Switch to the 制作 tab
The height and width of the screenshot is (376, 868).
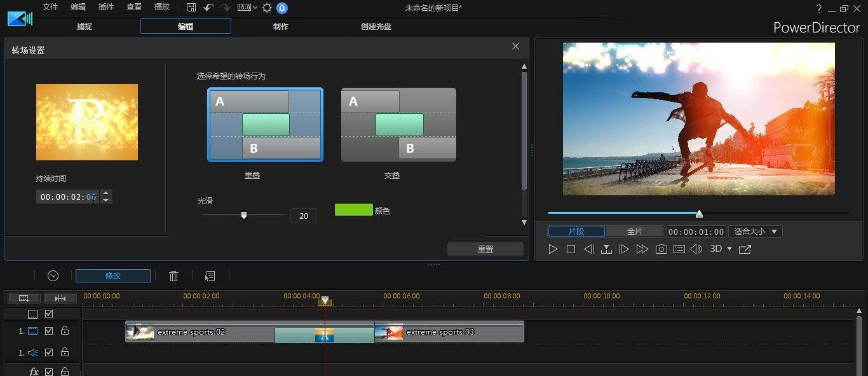280,27
